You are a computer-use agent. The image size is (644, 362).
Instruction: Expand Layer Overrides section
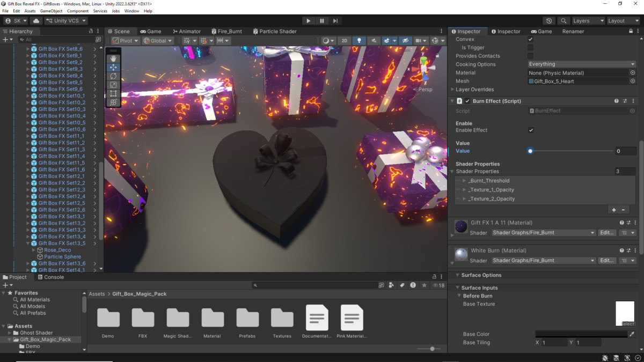pyautogui.click(x=452, y=90)
